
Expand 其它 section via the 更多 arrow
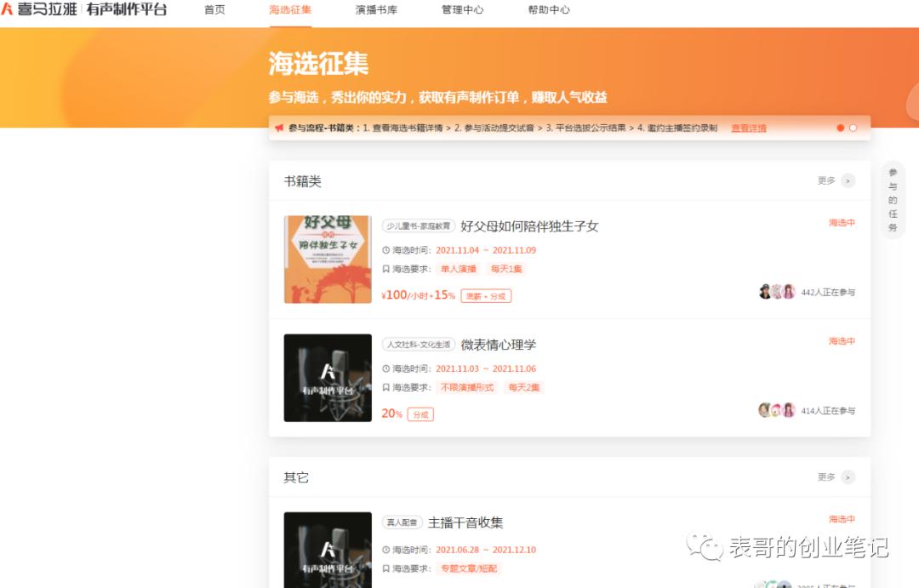click(845, 477)
